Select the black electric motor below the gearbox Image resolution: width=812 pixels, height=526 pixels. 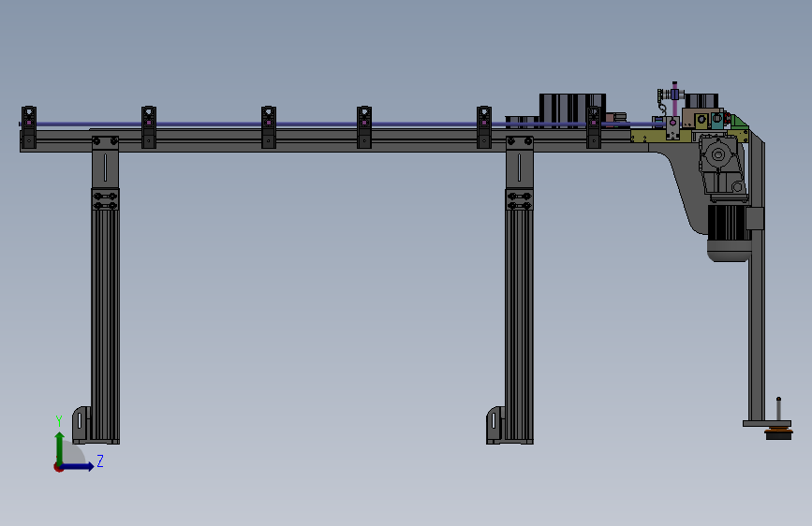(x=728, y=233)
